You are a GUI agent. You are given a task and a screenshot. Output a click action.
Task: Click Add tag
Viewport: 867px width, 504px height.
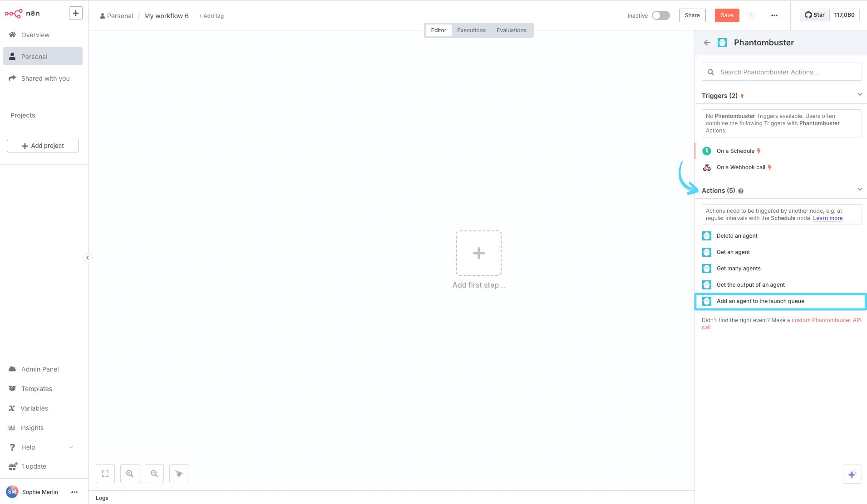[x=211, y=16]
